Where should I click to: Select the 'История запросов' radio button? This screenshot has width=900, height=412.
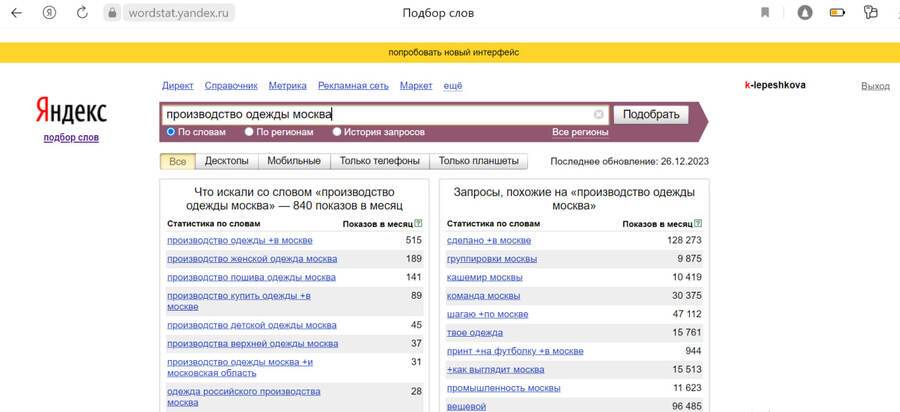tap(337, 132)
